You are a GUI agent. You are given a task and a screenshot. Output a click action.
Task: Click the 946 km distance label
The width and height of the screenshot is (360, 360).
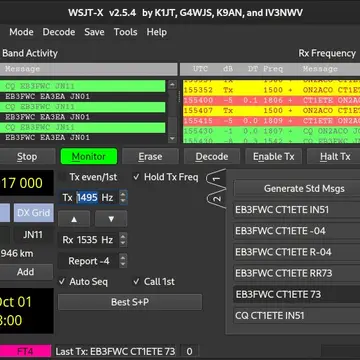[17, 254]
